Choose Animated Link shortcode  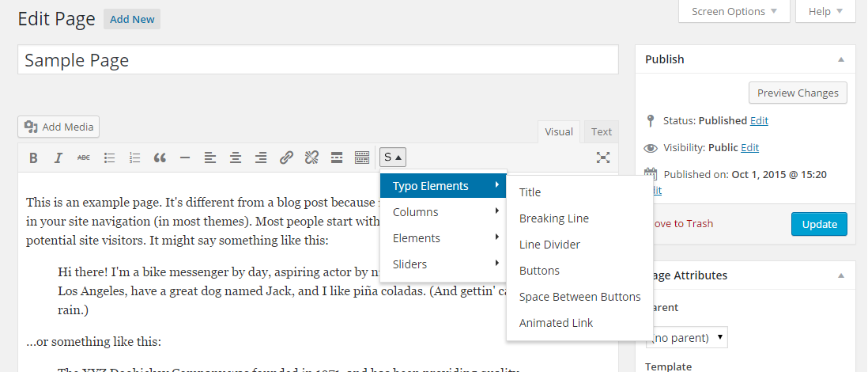point(579,323)
